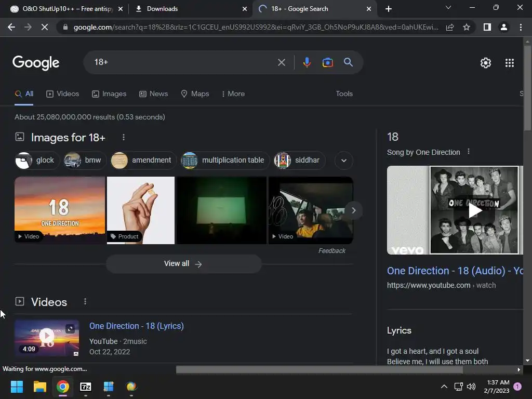Click the magnifier search button
Image resolution: width=532 pixels, height=399 pixels.
pos(348,62)
